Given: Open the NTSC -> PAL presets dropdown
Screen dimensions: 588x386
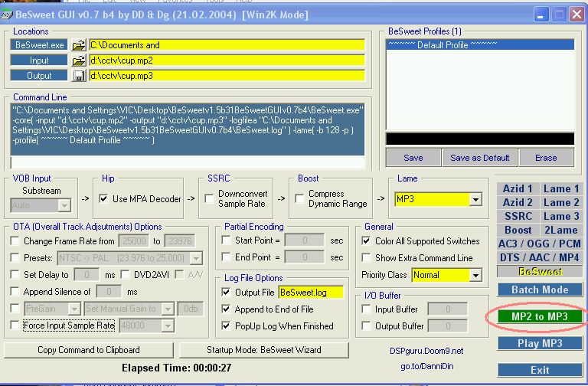Looking at the screenshot, I should [x=196, y=258].
